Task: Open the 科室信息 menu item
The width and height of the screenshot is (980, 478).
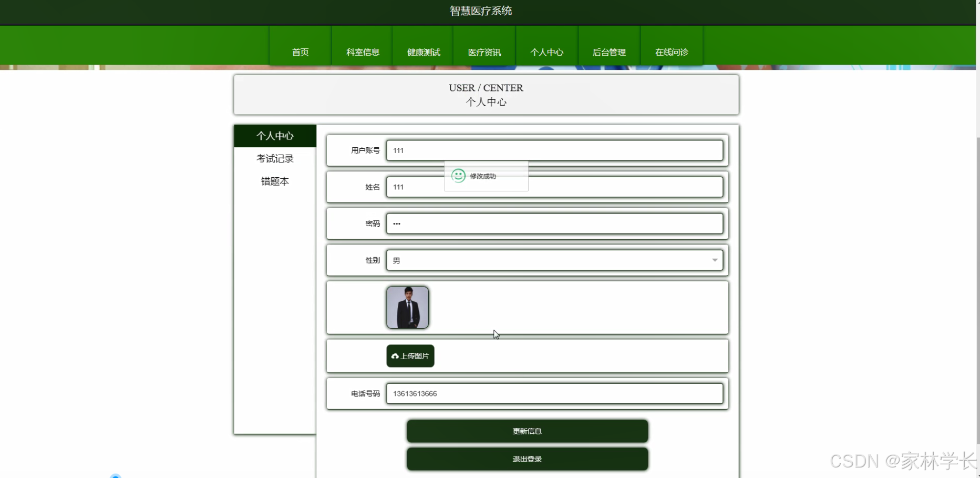Action: [x=362, y=52]
